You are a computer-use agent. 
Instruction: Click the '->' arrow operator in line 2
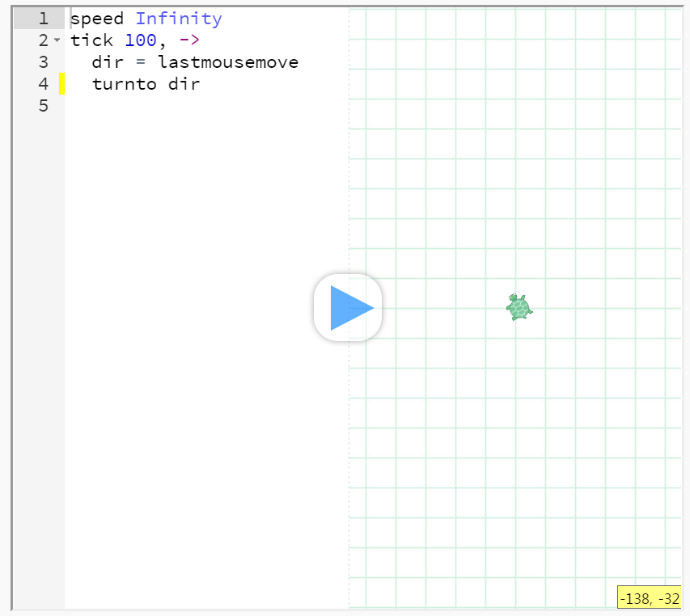[188, 40]
